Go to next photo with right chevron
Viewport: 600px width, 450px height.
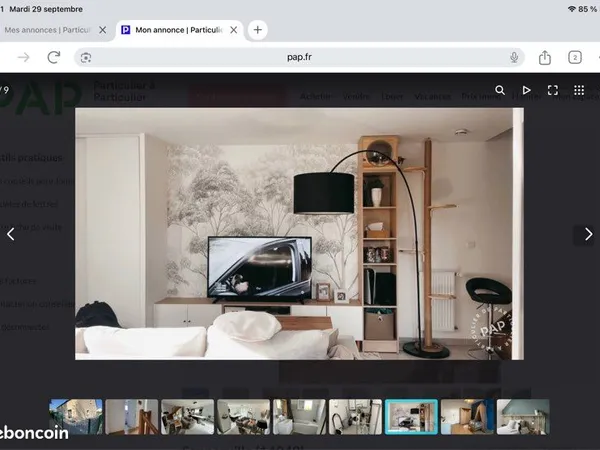click(589, 234)
